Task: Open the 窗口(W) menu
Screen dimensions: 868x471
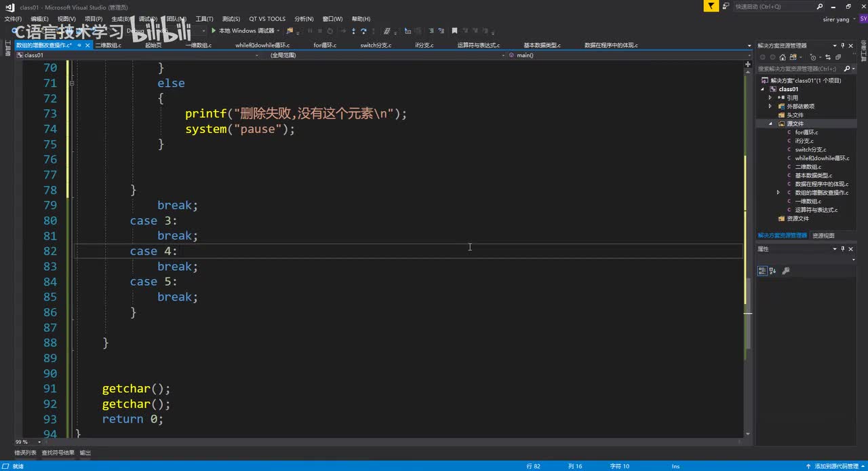Action: [332, 19]
